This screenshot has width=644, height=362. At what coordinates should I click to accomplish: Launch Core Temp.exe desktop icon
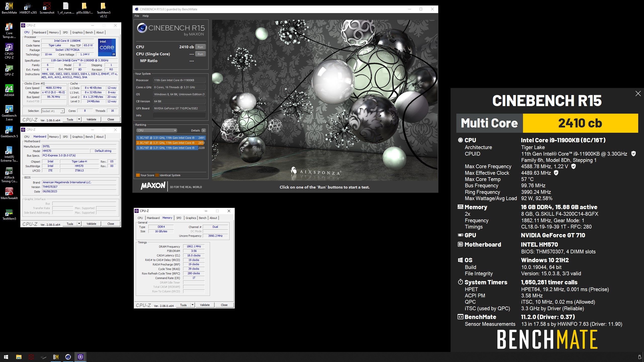pyautogui.click(x=9, y=30)
